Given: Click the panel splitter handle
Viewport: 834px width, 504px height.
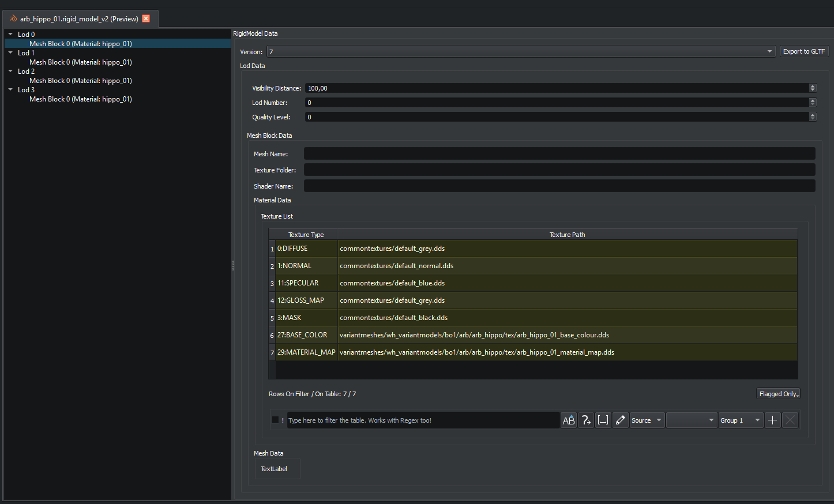Looking at the screenshot, I should tap(232, 265).
